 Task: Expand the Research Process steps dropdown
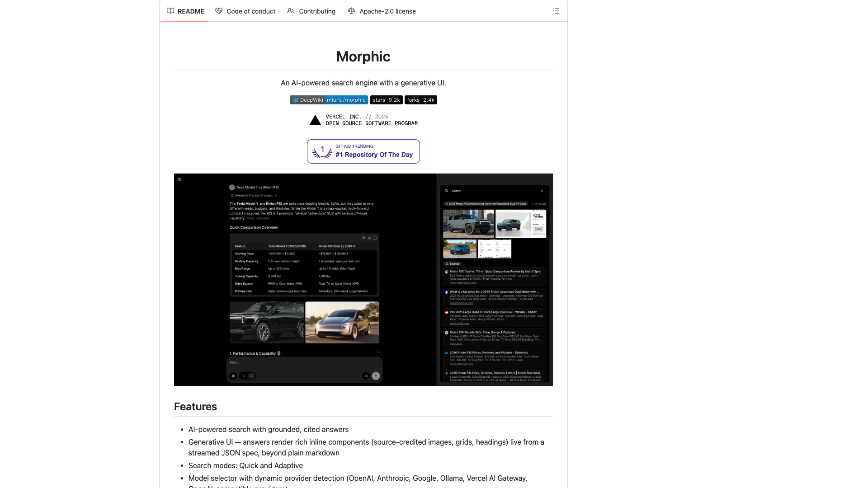click(x=254, y=196)
